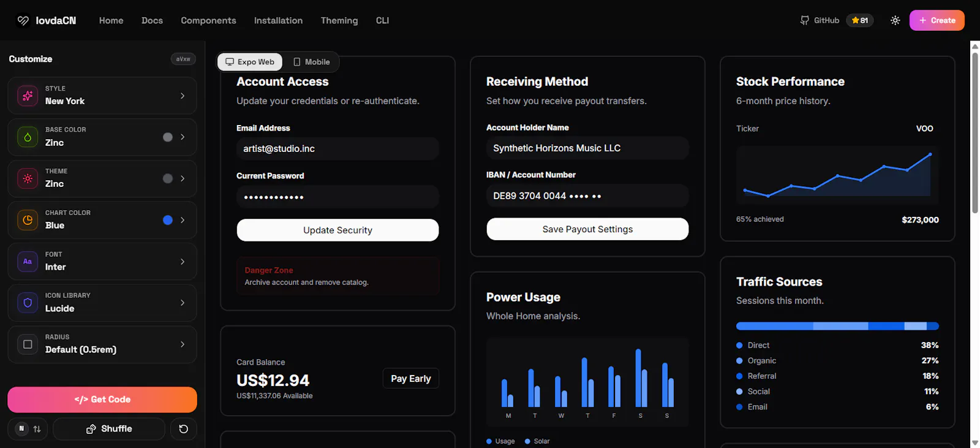980x448 pixels.
Task: Click the Update Security button
Action: tap(337, 230)
